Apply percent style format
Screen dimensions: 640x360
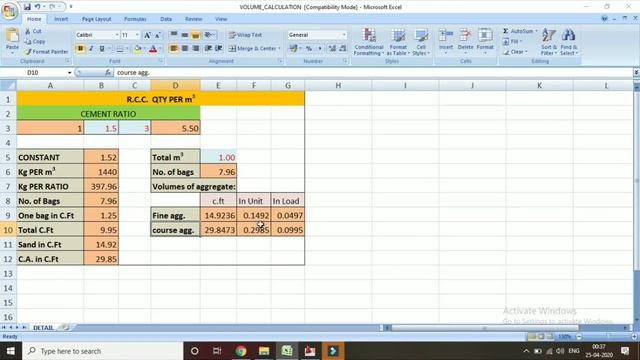coord(309,49)
